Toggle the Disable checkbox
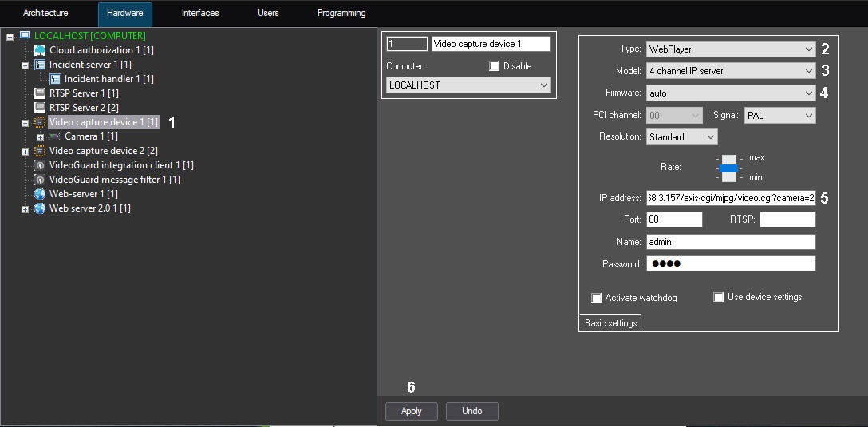The height and width of the screenshot is (427, 868). [x=495, y=66]
